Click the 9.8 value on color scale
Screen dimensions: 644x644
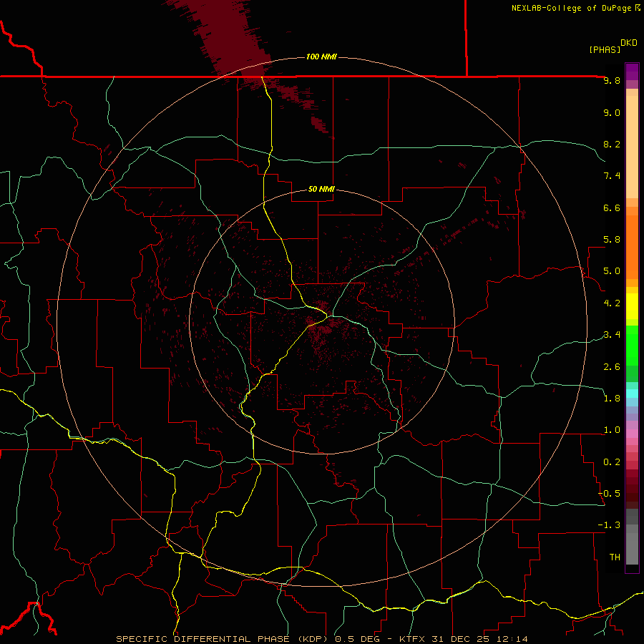pyautogui.click(x=612, y=81)
